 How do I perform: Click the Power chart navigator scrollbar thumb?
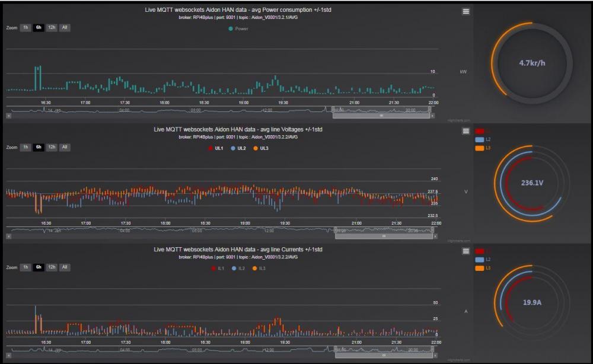[382, 116]
